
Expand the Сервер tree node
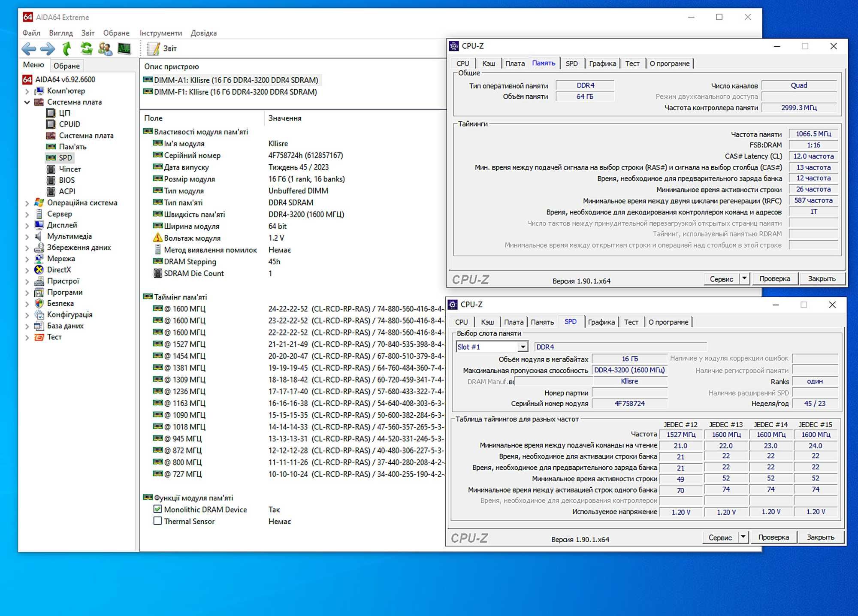point(27,214)
